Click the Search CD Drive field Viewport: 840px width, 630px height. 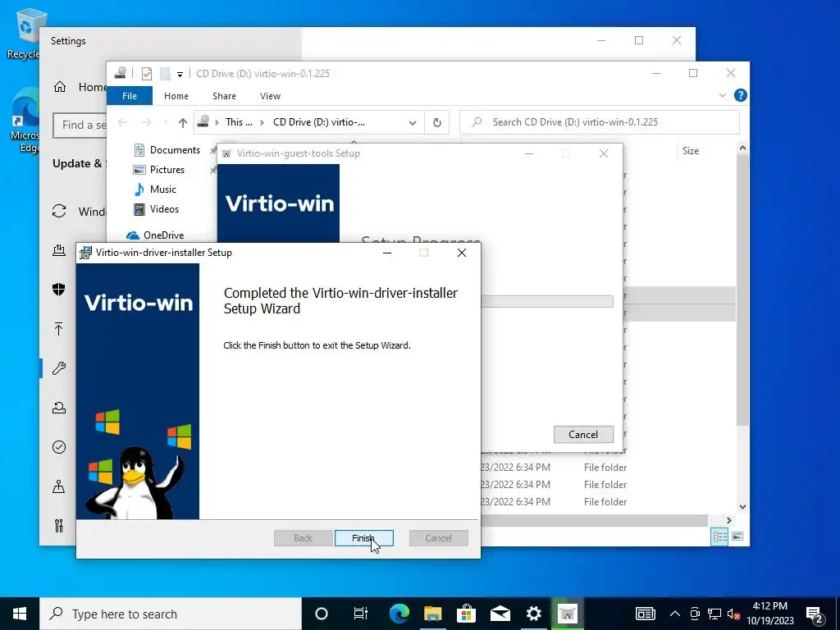click(600, 122)
